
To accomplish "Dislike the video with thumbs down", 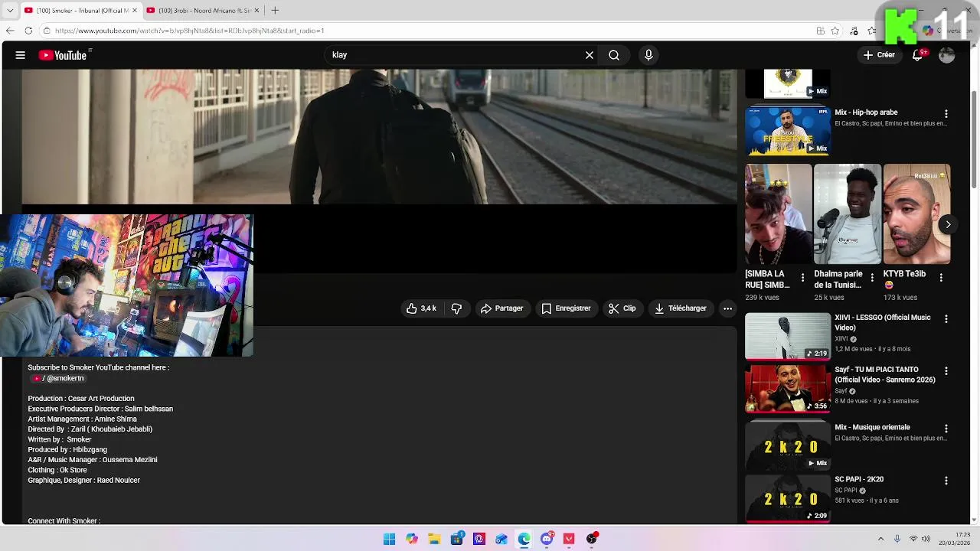I will click(x=456, y=308).
